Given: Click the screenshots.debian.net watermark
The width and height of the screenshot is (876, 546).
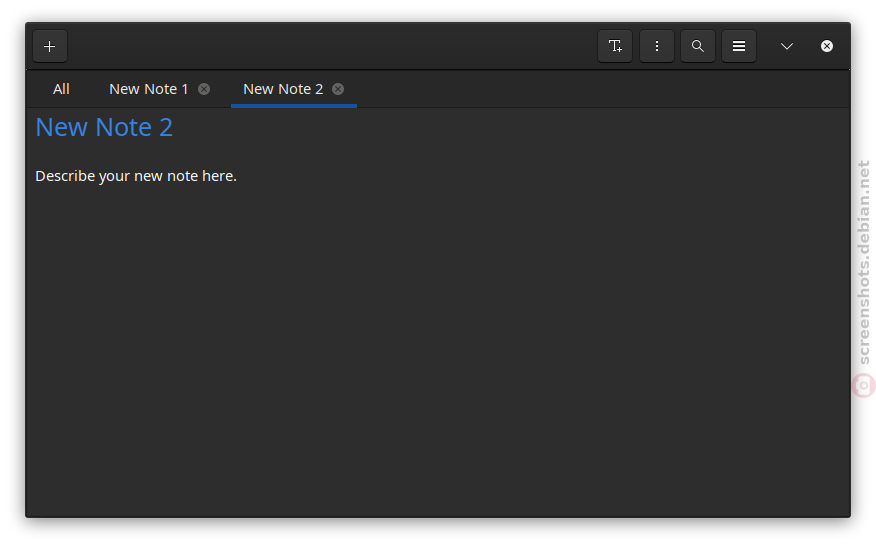Looking at the screenshot, I should point(864,263).
